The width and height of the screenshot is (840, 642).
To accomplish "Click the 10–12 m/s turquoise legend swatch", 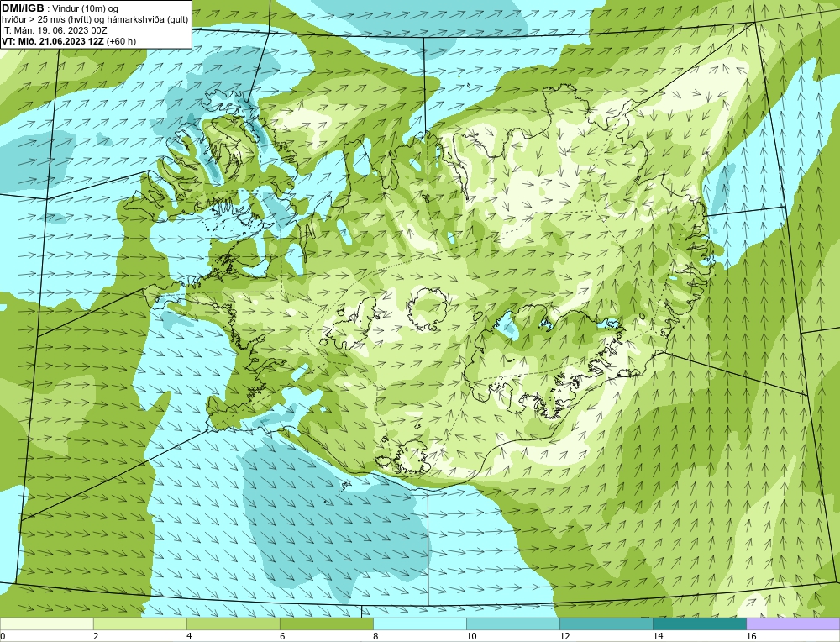I will point(512,624).
